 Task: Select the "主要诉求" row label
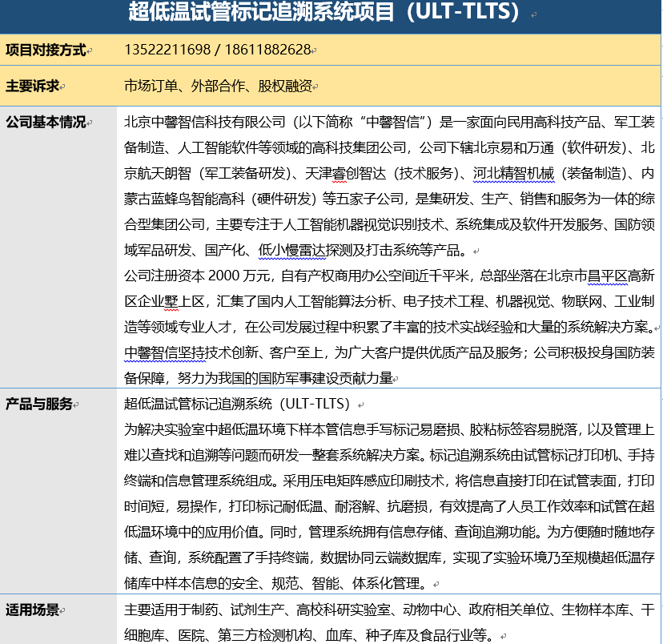click(33, 87)
